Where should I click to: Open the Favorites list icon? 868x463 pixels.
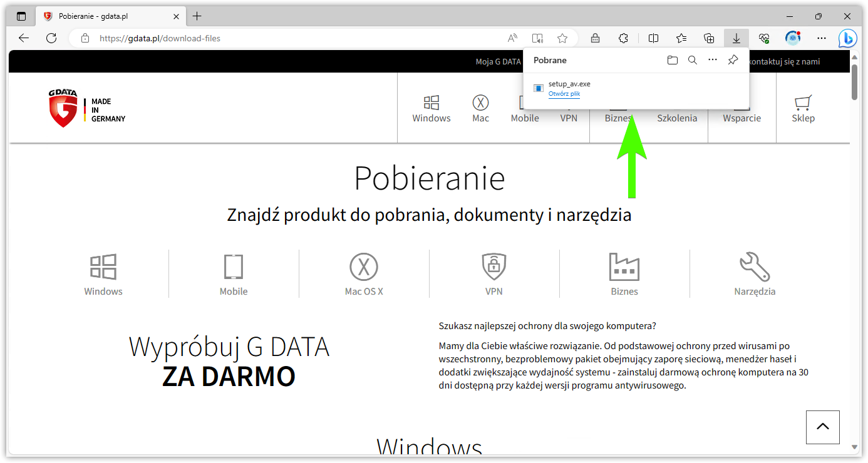[x=681, y=38]
